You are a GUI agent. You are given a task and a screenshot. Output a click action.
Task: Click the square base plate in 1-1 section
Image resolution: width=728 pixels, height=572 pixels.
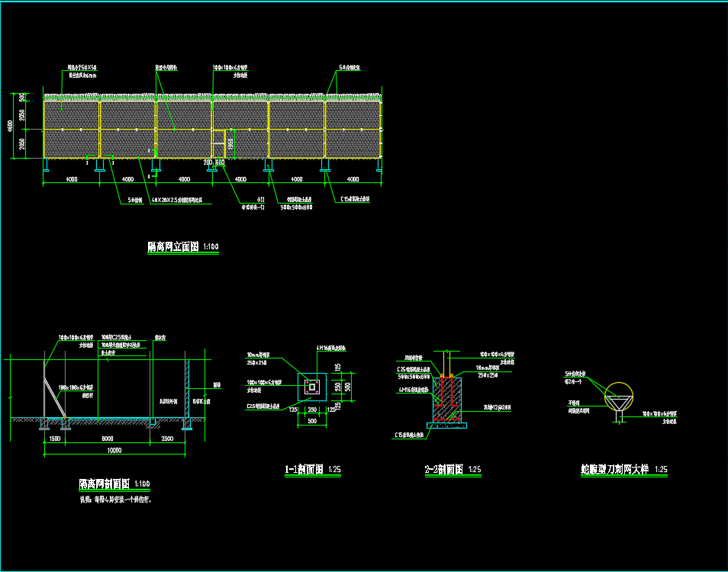point(312,387)
